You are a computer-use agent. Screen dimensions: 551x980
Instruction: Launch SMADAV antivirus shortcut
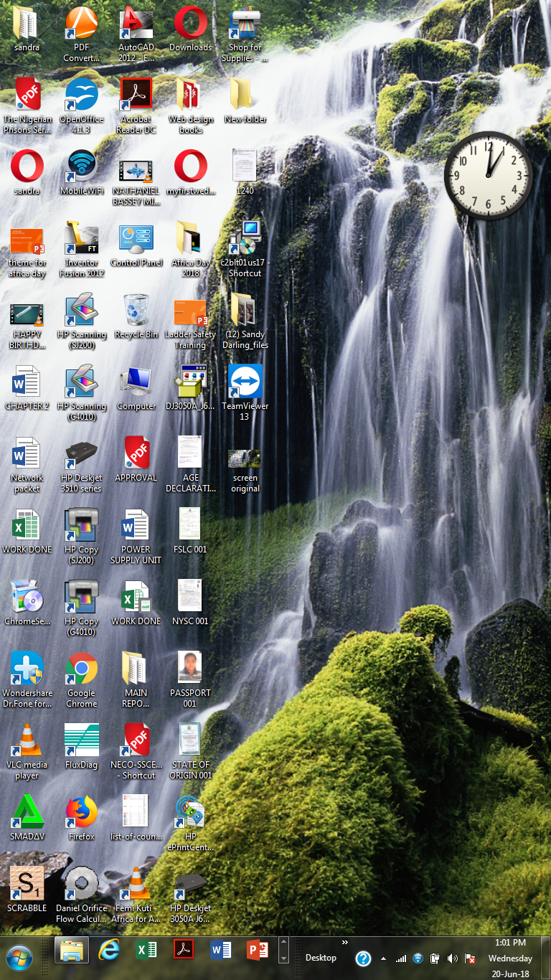click(27, 812)
